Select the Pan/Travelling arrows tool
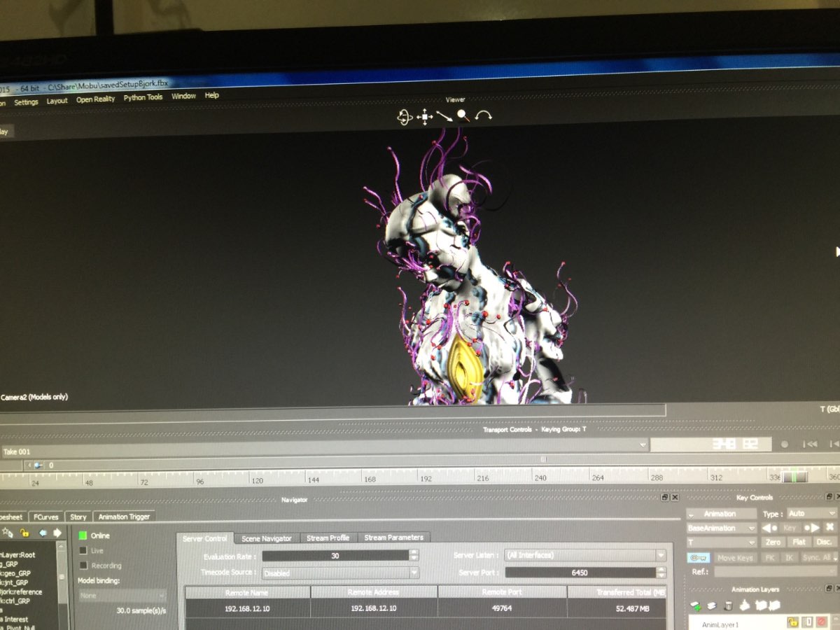This screenshot has width=840, height=630. 425,117
